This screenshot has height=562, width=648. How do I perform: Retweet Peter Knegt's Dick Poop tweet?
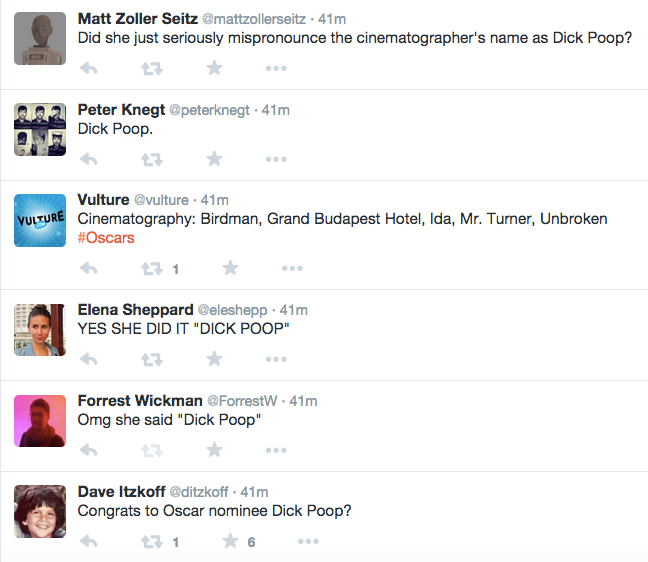point(152,159)
